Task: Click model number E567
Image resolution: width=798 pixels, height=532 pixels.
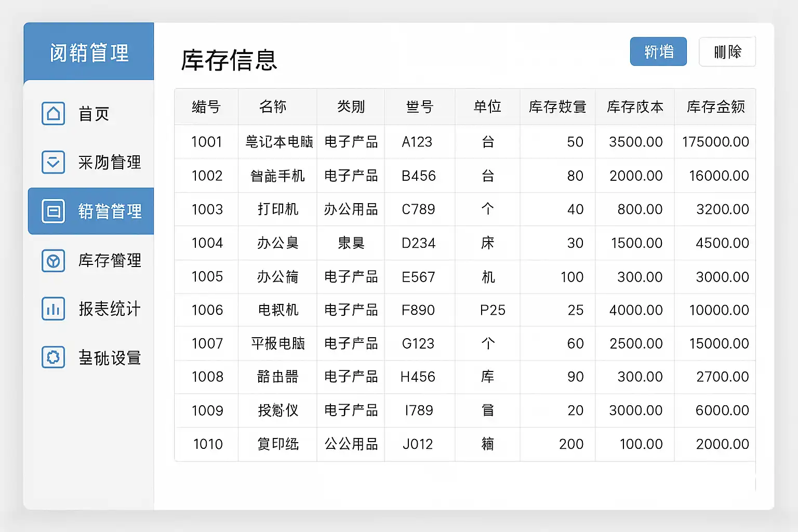Action: 418,277
